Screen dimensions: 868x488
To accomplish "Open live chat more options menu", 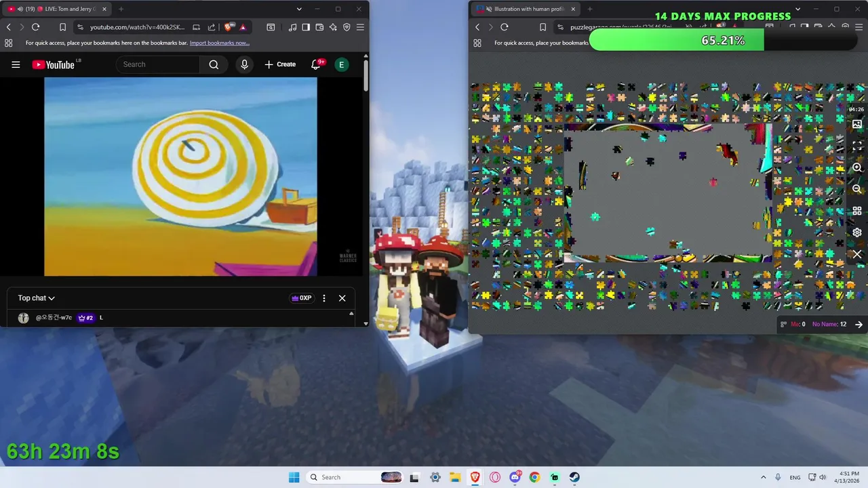I will point(324,298).
